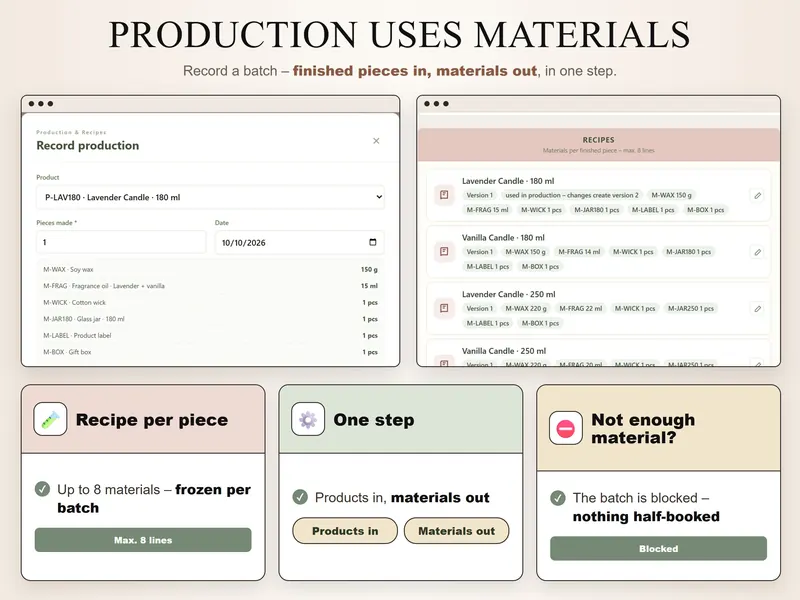The width and height of the screenshot is (800, 600).
Task: Click the Max. 8 lines button
Action: tap(143, 540)
